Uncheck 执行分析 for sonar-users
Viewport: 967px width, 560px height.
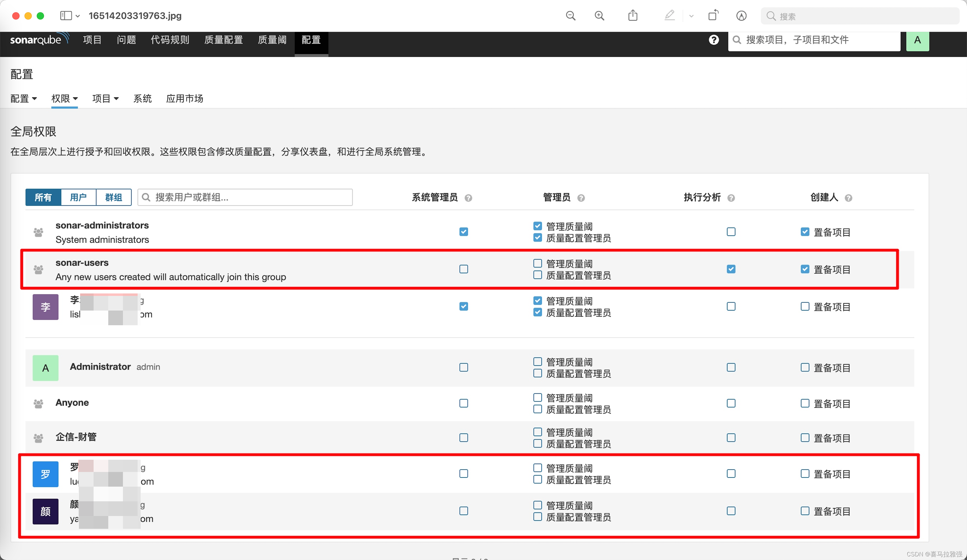(x=731, y=269)
